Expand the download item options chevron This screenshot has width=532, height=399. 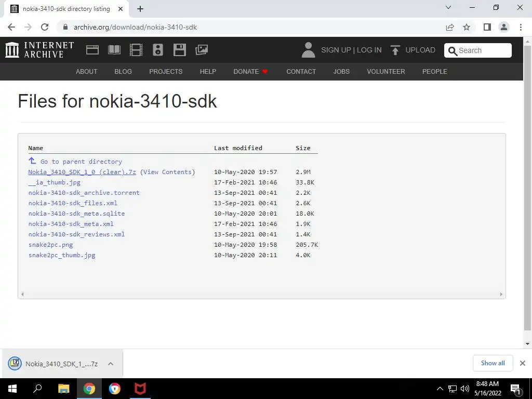111,364
